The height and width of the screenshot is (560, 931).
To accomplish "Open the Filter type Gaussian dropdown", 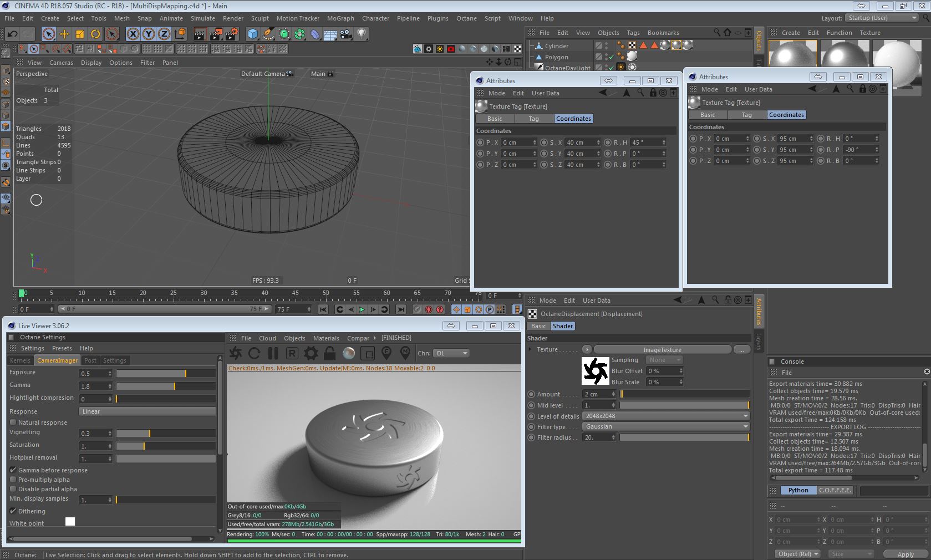I will coord(665,426).
